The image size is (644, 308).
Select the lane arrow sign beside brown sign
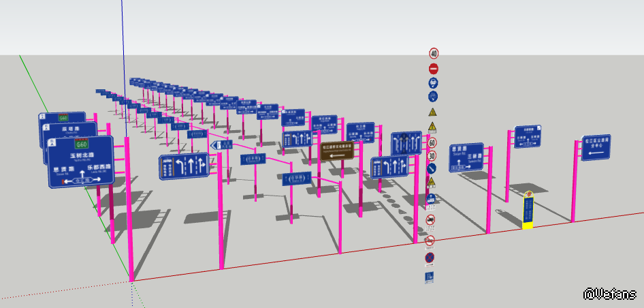click(x=297, y=139)
